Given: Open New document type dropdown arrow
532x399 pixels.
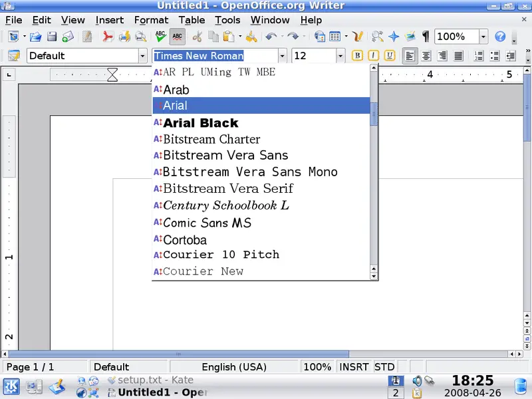Looking at the screenshot, I should click(x=25, y=37).
